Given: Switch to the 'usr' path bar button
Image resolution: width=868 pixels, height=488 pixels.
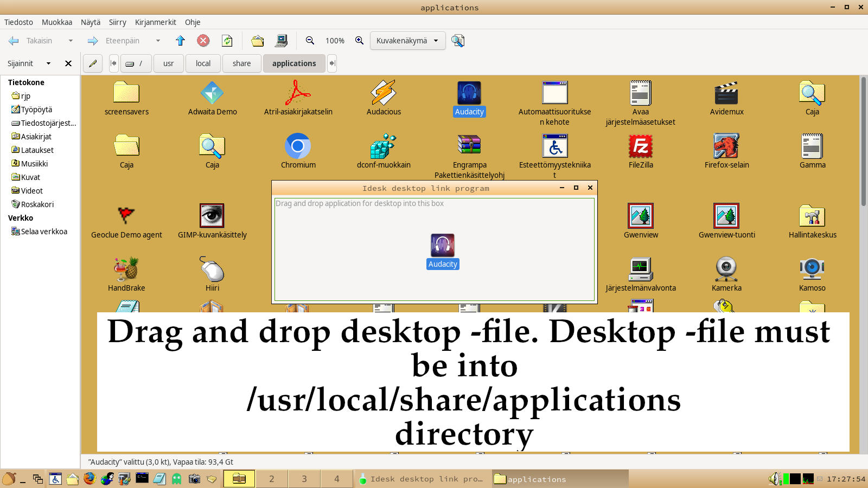Looking at the screenshot, I should [x=168, y=63].
